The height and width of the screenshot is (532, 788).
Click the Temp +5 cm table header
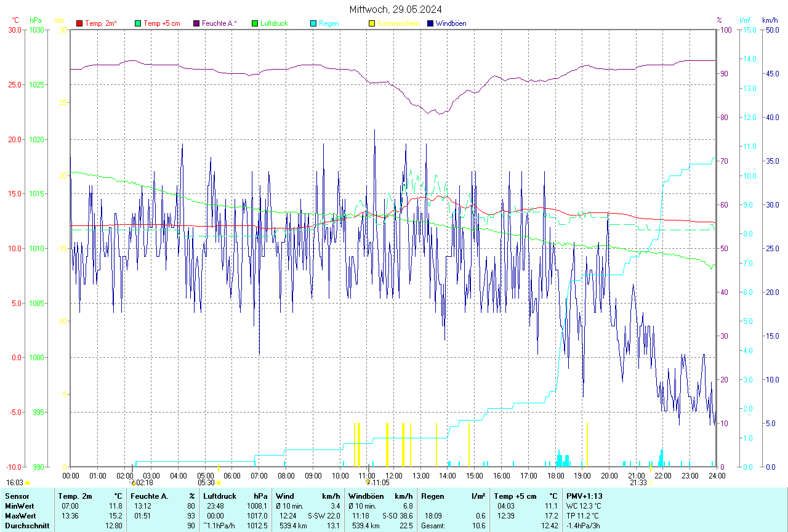[516, 496]
